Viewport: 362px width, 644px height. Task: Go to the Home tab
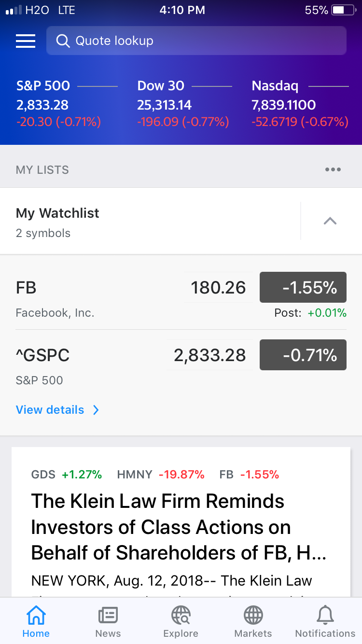36,622
